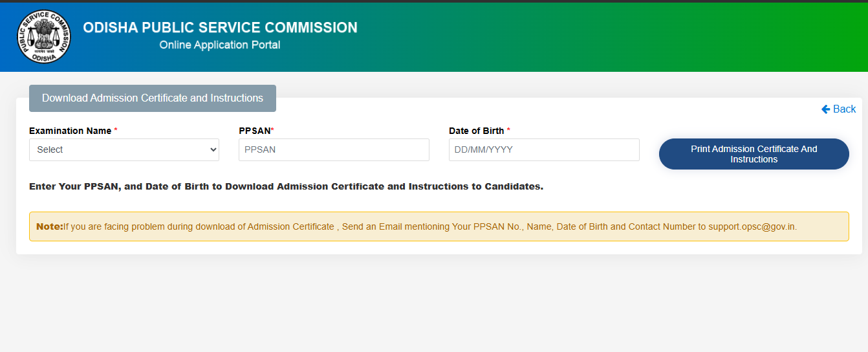The width and height of the screenshot is (868, 352).
Task: Click the Date of Birth DD/MM/YYYY field
Action: 544,149
